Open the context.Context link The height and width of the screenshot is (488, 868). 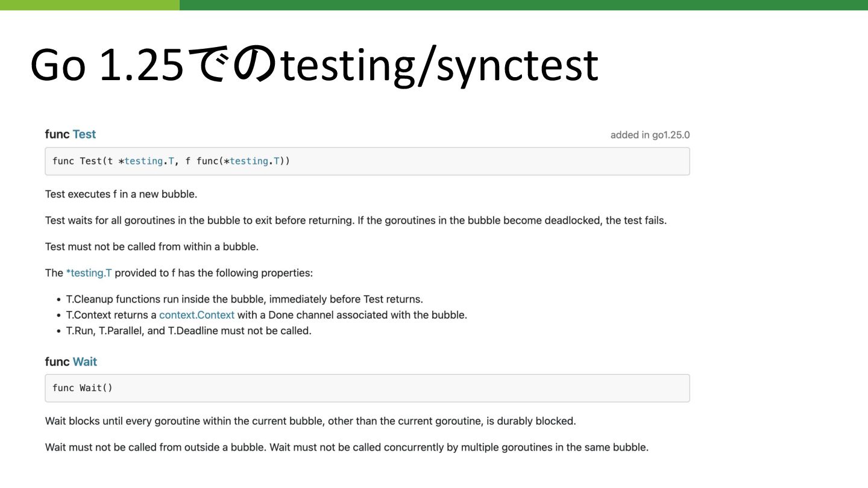pos(197,314)
